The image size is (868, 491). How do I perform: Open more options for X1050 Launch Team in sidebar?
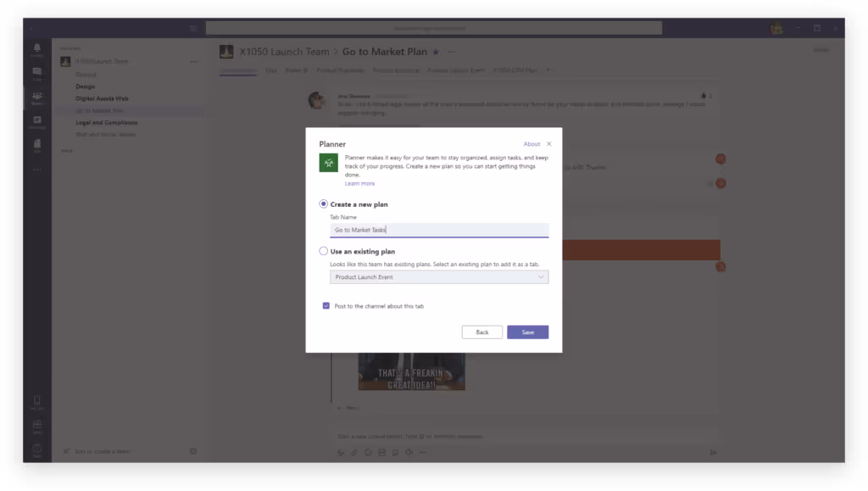[x=194, y=61]
